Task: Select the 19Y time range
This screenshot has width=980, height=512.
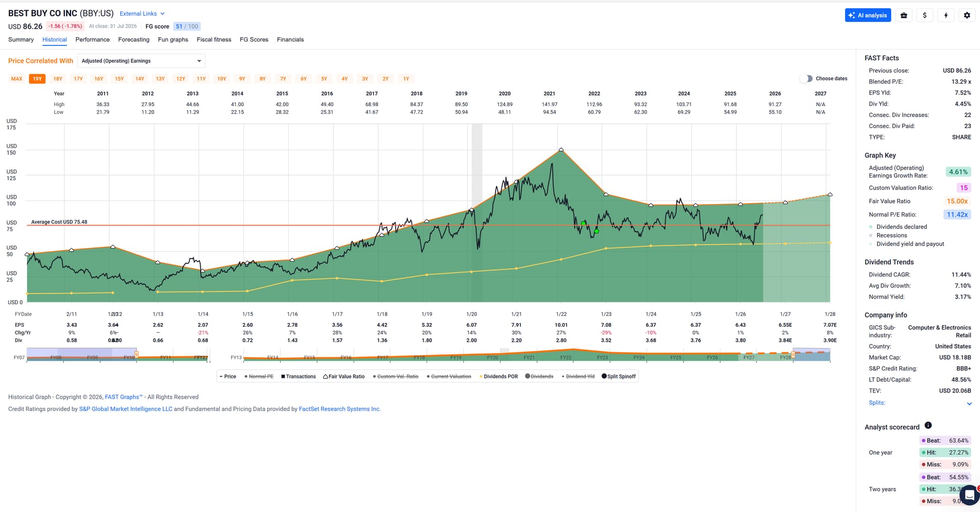Action: (x=37, y=79)
